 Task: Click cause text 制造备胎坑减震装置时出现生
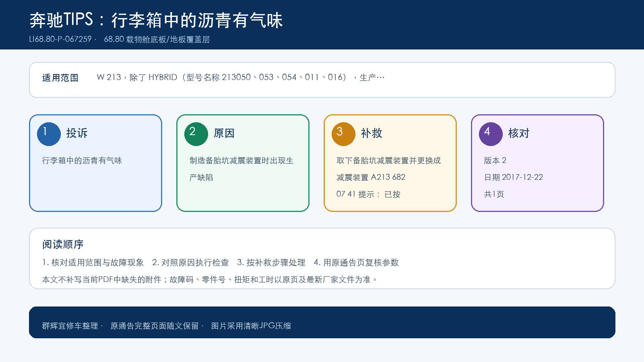pos(242,160)
